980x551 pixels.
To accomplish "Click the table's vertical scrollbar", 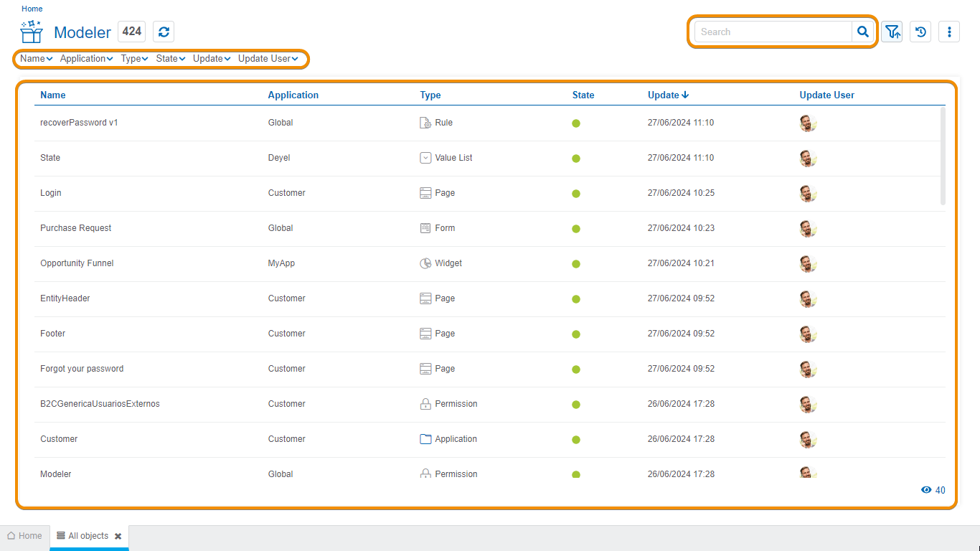I will pos(943,156).
